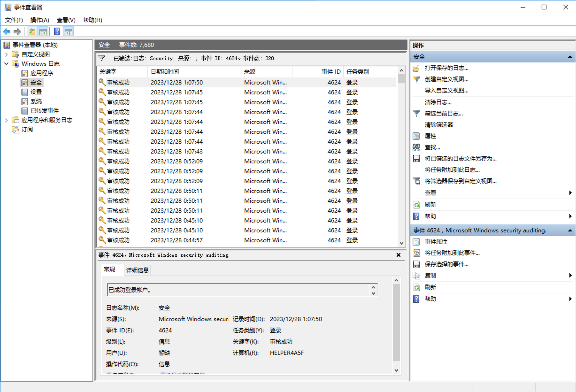Collapse the Windows 日志 tree node
The image size is (576, 392).
[x=6, y=64]
